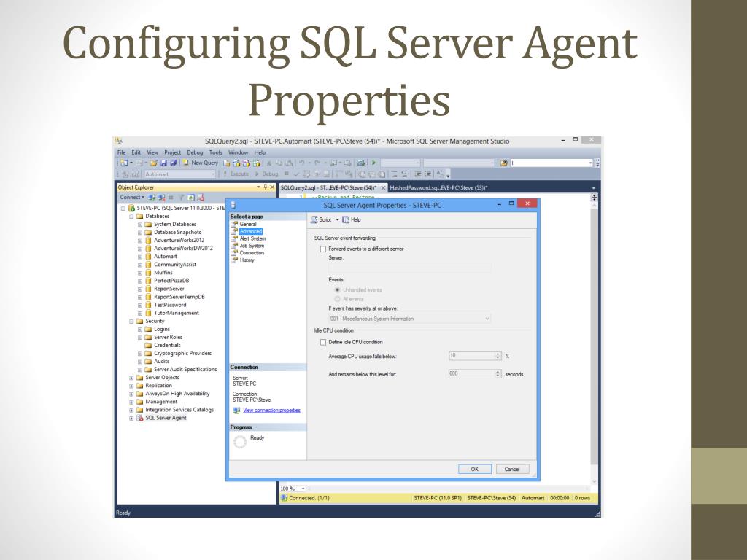Click the New Query toolbar button
This screenshot has width=747, height=560.
tap(201, 163)
